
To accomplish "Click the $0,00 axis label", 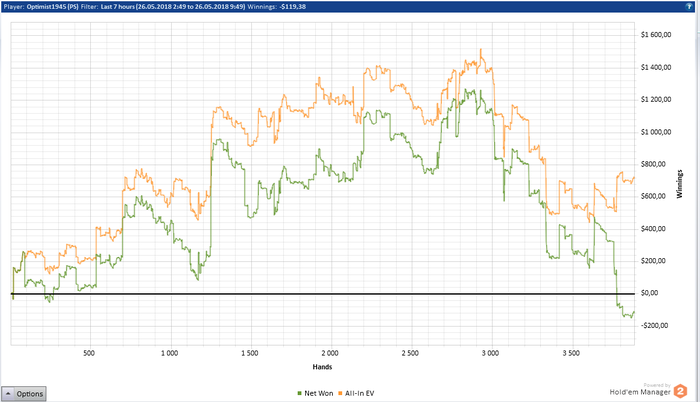I will 650,293.
